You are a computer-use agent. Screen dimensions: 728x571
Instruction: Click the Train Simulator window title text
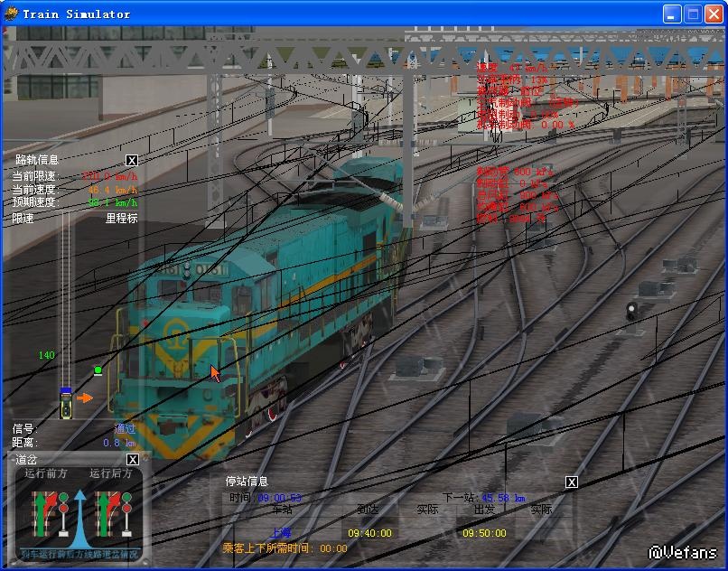(x=77, y=14)
